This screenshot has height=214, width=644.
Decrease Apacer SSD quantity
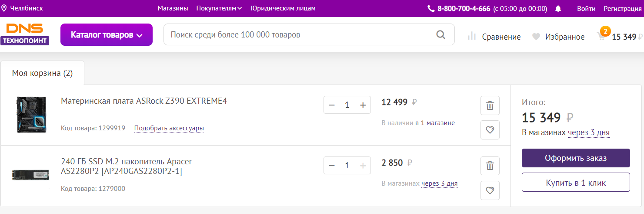click(x=332, y=166)
